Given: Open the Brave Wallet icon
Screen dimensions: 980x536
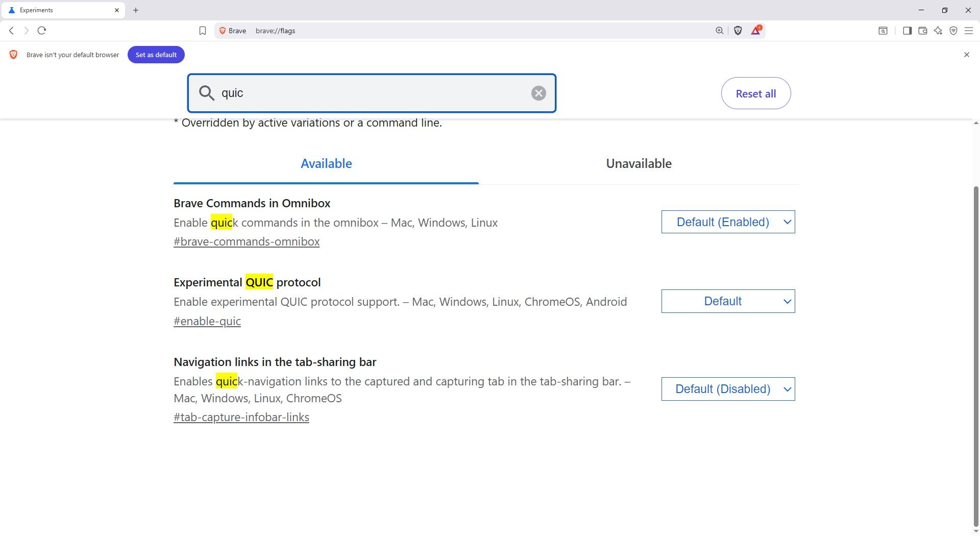Looking at the screenshot, I should point(923,31).
